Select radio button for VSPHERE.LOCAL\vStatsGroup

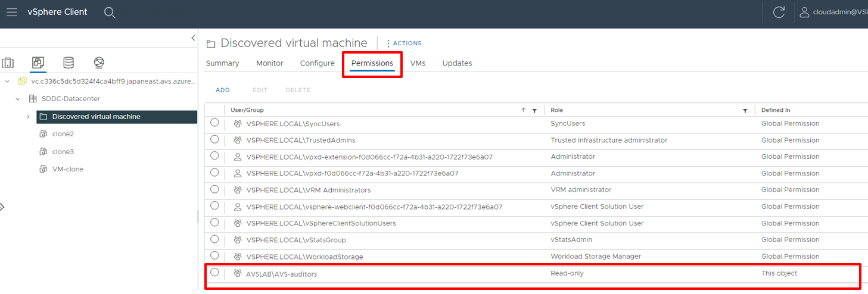[214, 239]
